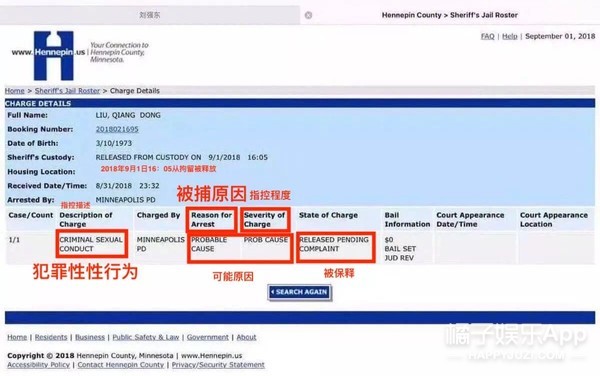Open Sheriff's Jail Roster breadcrumb link
The width and height of the screenshot is (600, 376).
67,91
